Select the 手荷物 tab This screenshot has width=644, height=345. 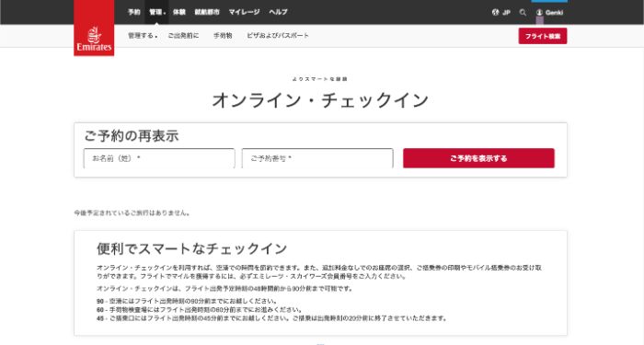(x=223, y=36)
